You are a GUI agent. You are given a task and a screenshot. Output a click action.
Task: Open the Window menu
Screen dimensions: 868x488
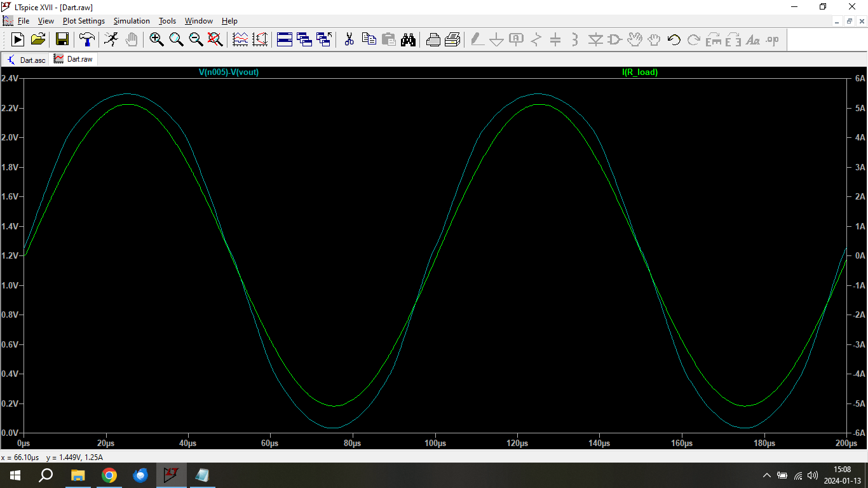(199, 21)
